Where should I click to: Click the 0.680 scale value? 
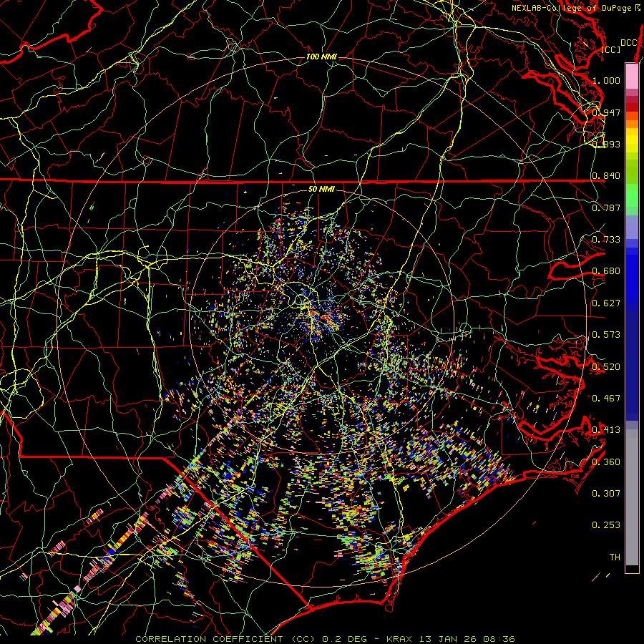[x=606, y=270]
